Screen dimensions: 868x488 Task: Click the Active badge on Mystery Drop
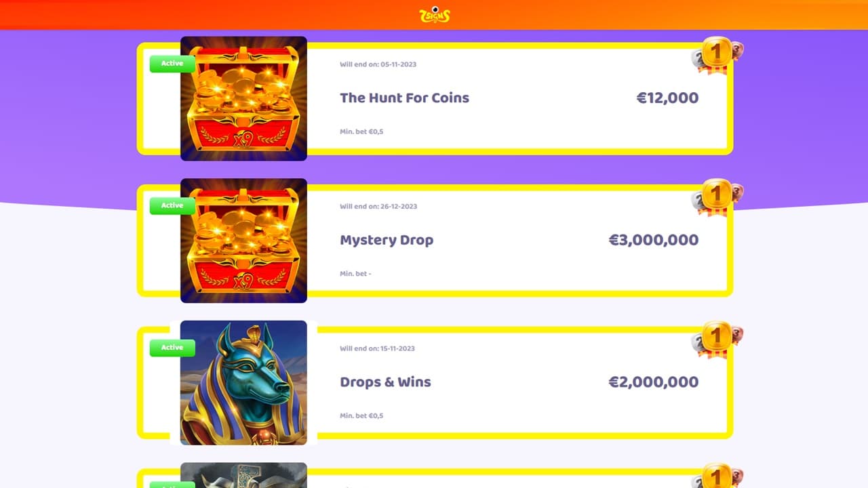[x=172, y=206]
